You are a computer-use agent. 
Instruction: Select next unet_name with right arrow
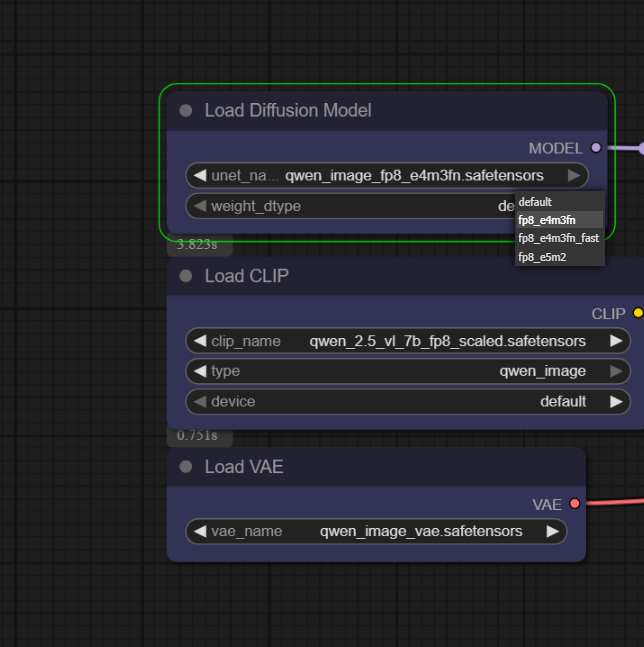pos(573,175)
